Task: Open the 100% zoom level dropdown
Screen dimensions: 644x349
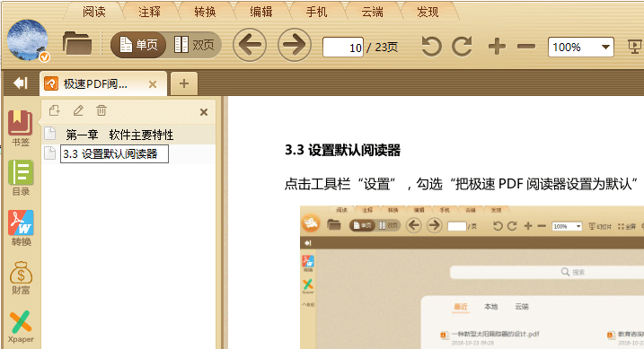Action: 581,48
